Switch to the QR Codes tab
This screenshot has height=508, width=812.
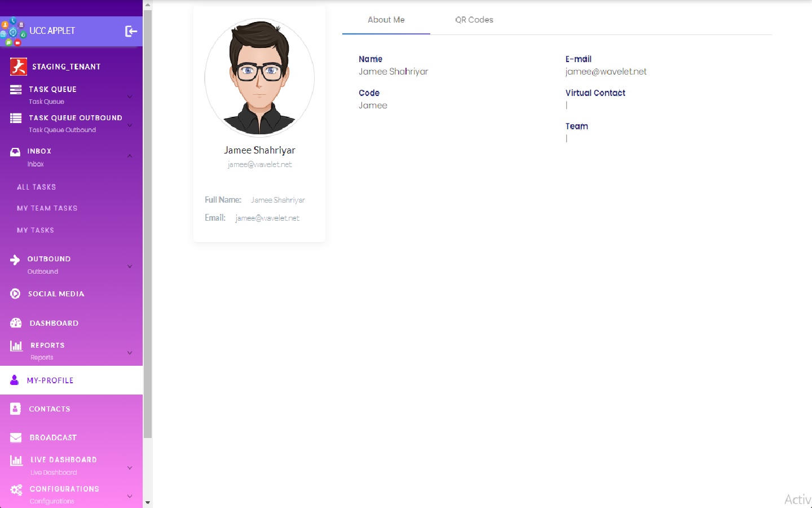pyautogui.click(x=474, y=20)
